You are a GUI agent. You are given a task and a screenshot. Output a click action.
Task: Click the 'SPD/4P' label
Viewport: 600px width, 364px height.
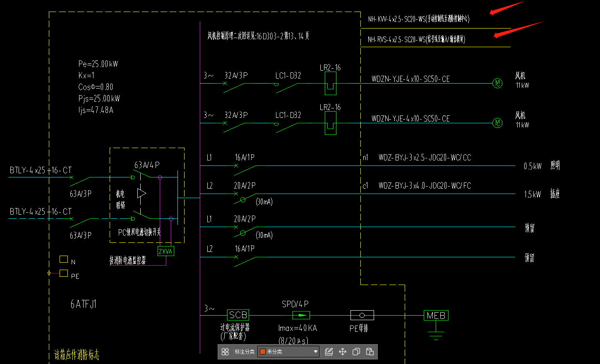pyautogui.click(x=295, y=304)
